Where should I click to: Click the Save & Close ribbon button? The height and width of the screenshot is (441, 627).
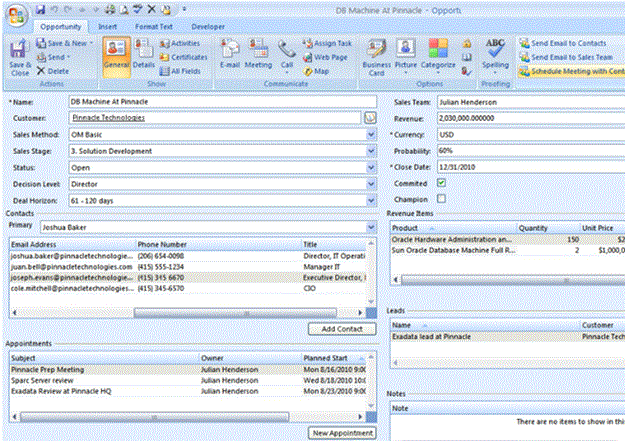pyautogui.click(x=20, y=58)
